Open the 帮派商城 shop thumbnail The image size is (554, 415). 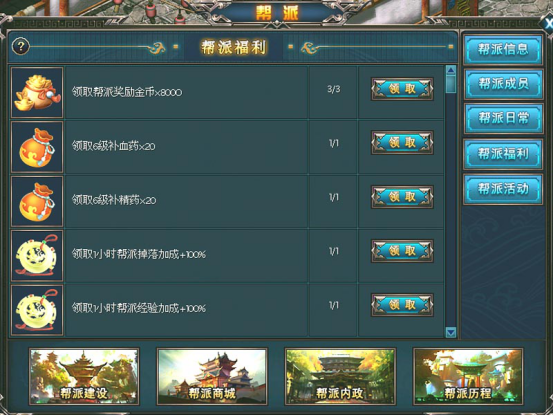(212, 376)
